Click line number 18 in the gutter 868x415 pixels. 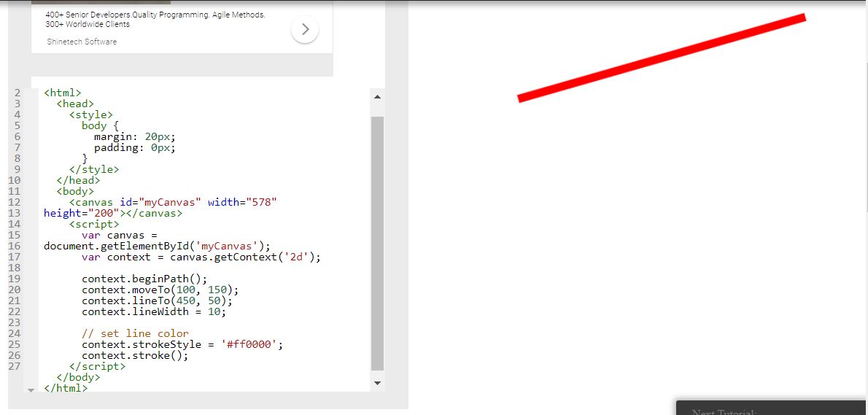click(15, 268)
